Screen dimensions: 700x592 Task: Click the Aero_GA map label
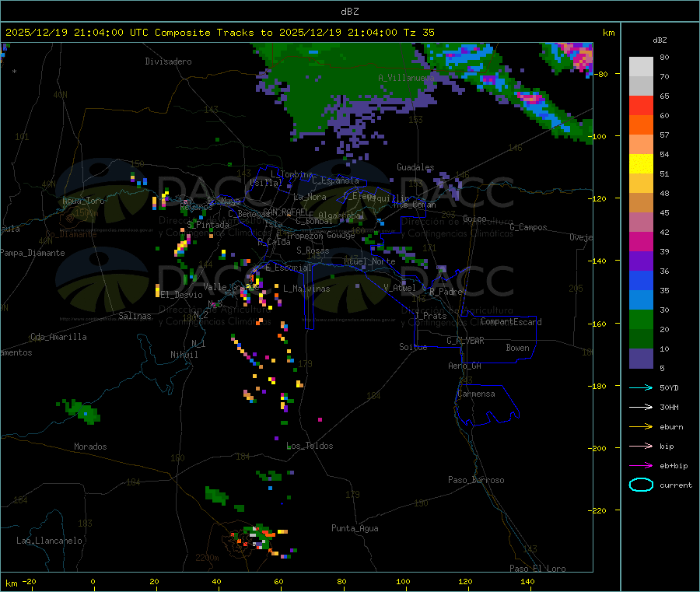click(x=465, y=366)
